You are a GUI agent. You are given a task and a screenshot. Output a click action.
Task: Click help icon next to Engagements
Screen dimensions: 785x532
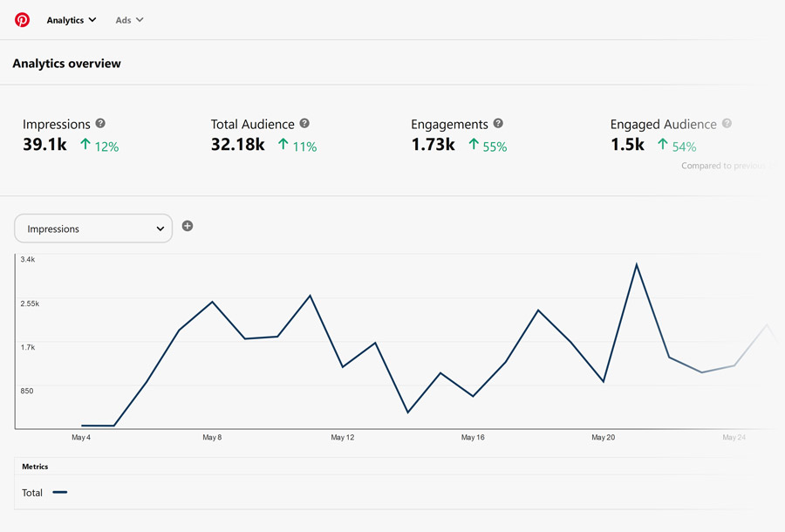tap(498, 123)
